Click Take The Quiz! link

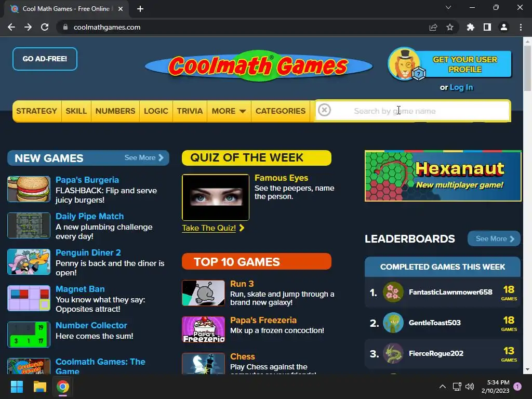tap(212, 228)
